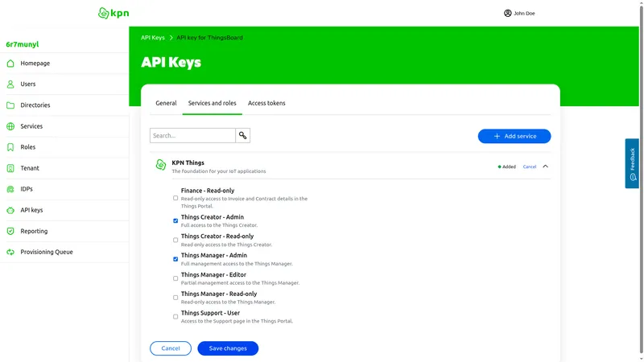The height and width of the screenshot is (362, 644).
Task: Click the IDPs icon in sidebar
Action: [x=10, y=189]
